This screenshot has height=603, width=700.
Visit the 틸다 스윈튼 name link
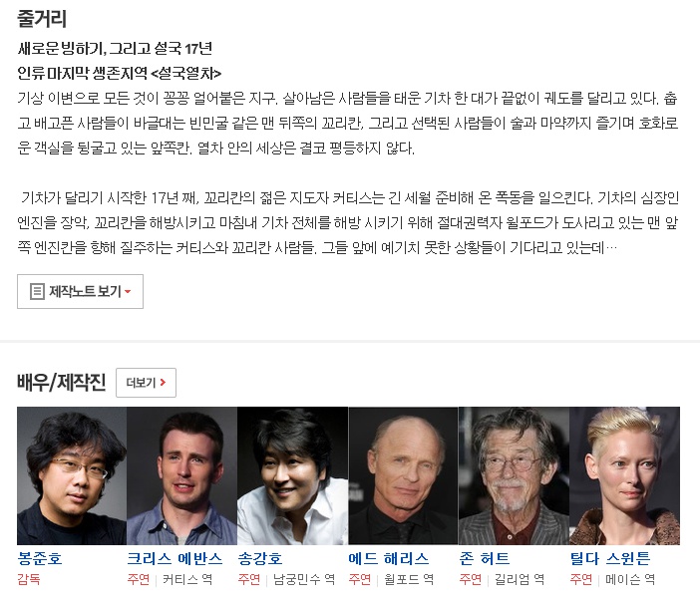(610, 558)
